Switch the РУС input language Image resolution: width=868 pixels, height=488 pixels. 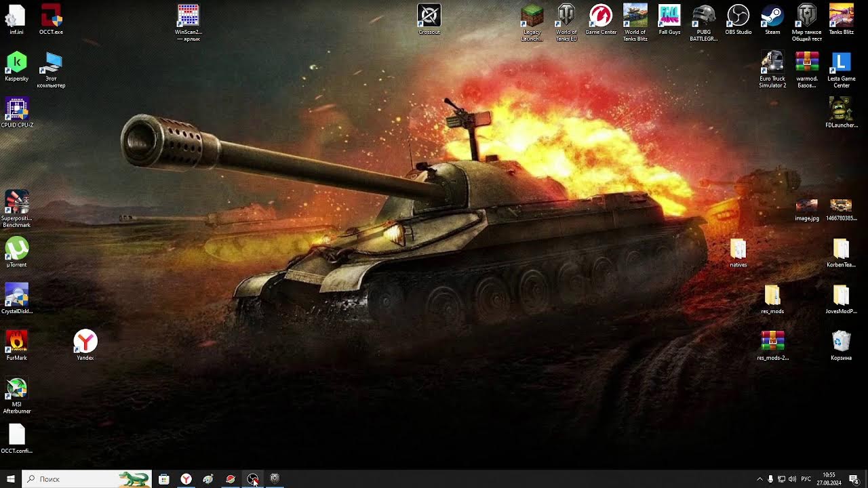coord(806,479)
